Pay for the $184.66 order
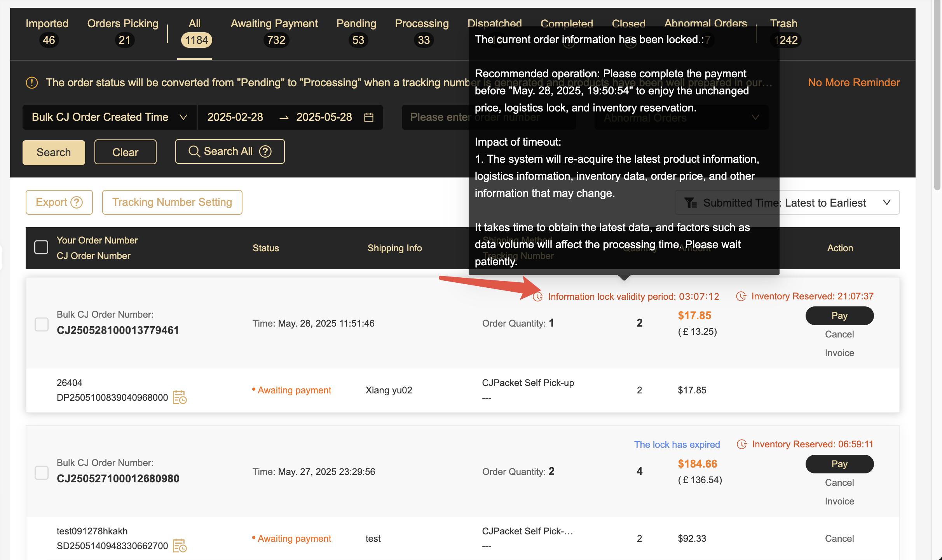942x560 pixels. (x=839, y=464)
